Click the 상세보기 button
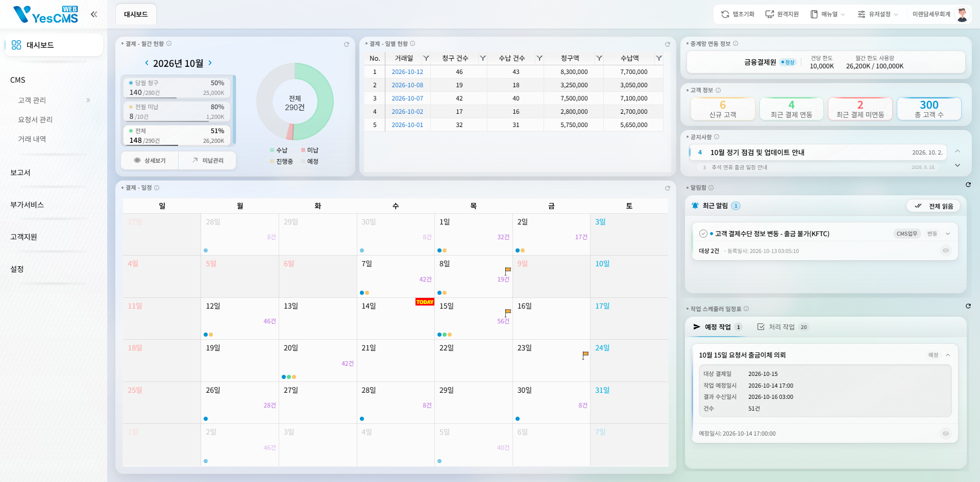 coord(150,160)
